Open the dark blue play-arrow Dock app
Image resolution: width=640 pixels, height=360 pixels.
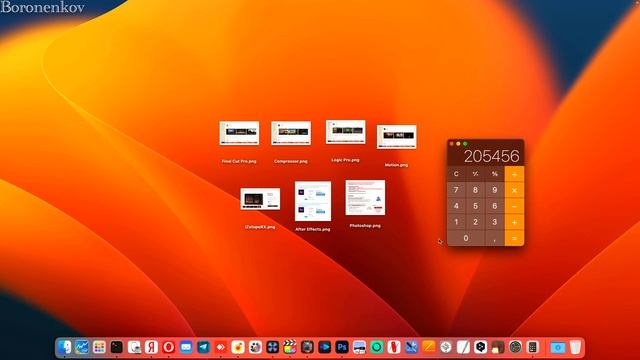click(x=324, y=347)
